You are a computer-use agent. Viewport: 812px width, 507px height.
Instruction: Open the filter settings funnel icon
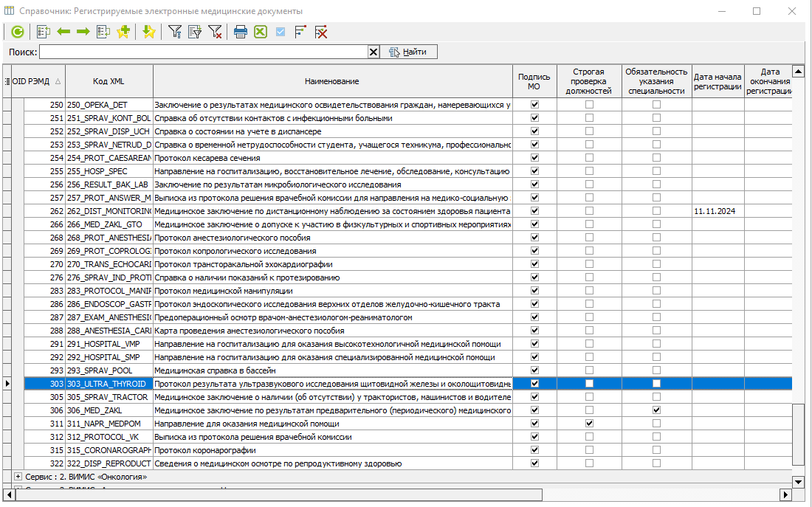click(x=175, y=32)
